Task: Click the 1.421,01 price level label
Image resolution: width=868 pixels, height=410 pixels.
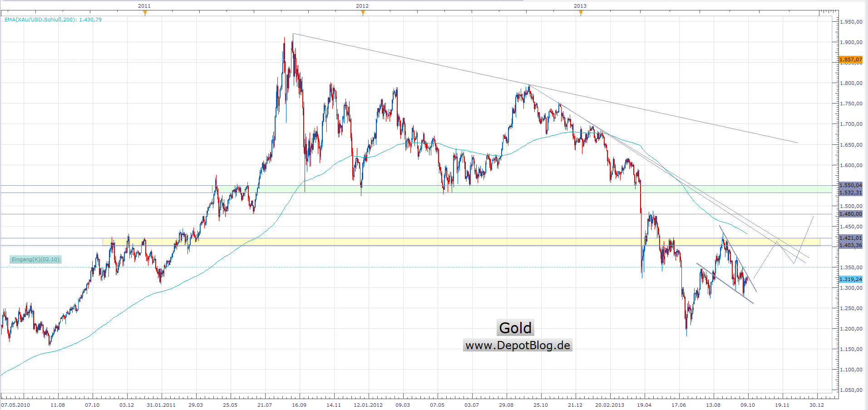Action: click(850, 238)
